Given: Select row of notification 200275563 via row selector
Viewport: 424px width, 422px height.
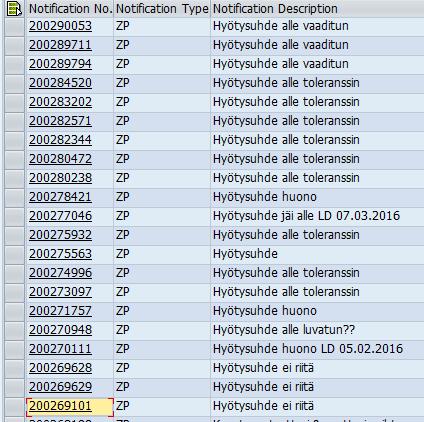Looking at the screenshot, I should [15, 254].
